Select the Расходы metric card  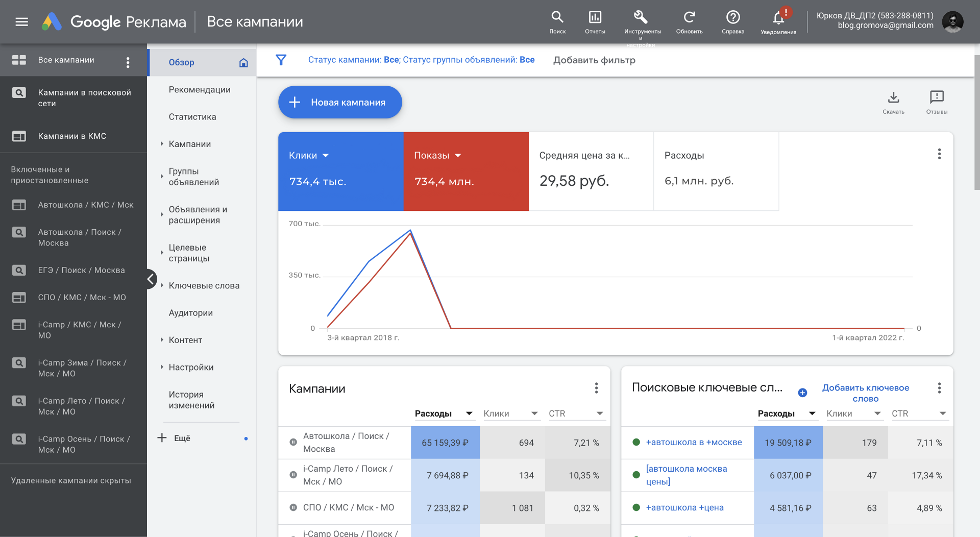point(716,172)
